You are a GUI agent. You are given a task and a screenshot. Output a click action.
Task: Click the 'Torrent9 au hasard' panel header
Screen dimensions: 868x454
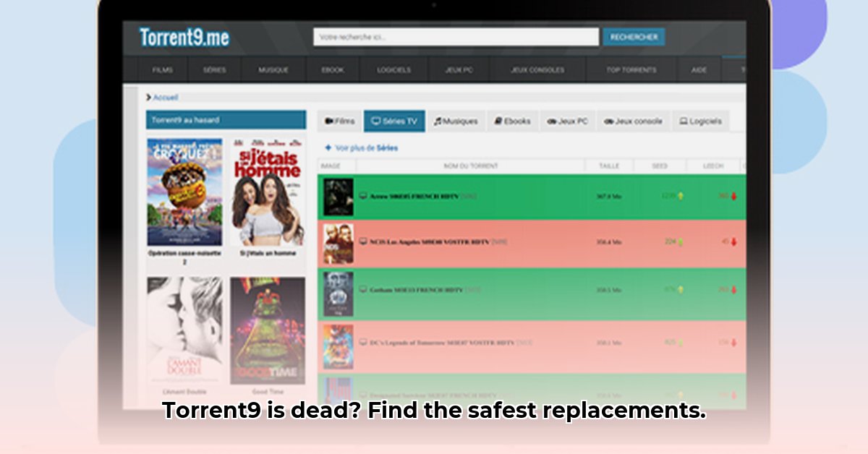tap(226, 120)
